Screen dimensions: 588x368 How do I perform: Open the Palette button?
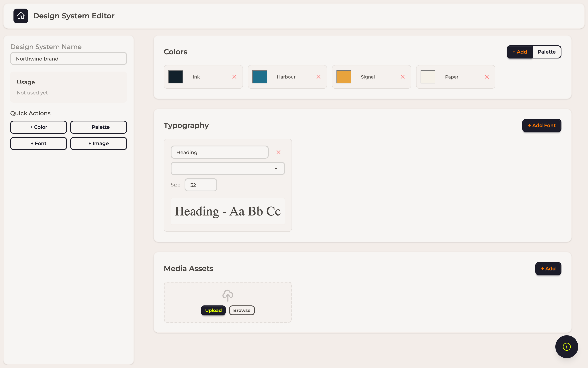(x=547, y=52)
